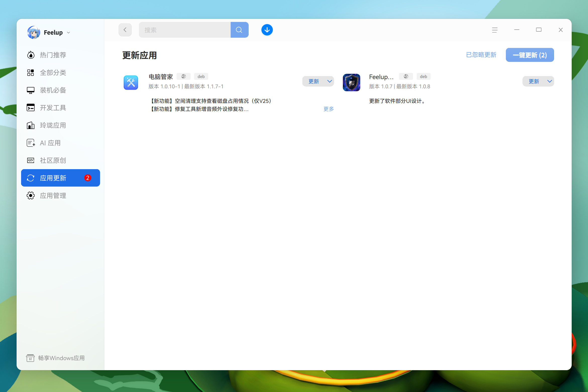Select 应用更新 sidebar item
The width and height of the screenshot is (588, 392).
pos(61,178)
